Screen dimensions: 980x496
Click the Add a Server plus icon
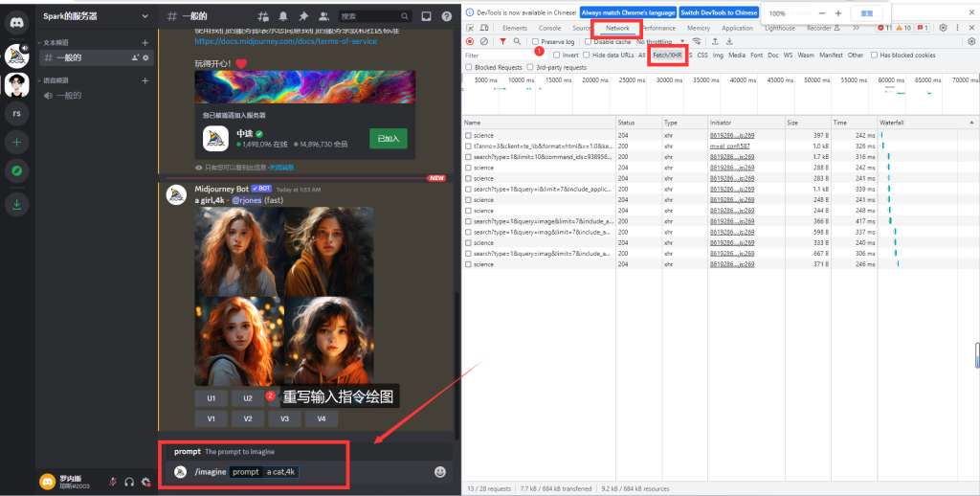point(17,143)
